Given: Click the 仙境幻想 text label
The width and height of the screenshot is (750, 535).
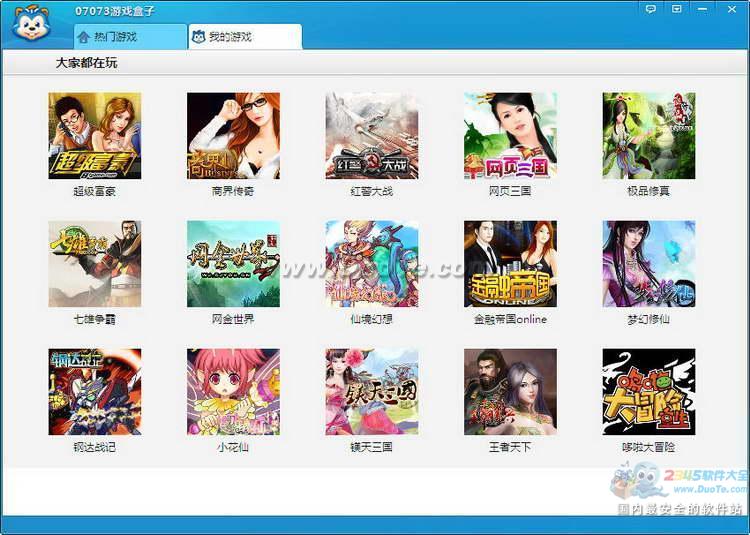Looking at the screenshot, I should click(372, 319).
